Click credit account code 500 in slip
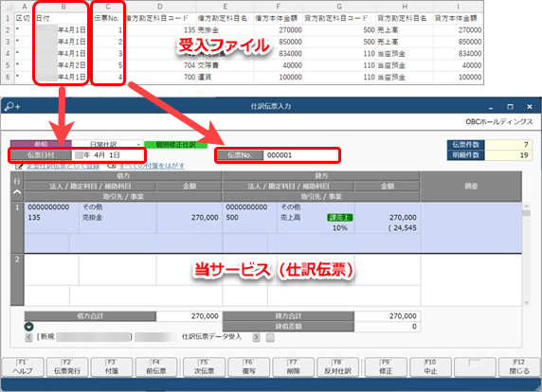The image size is (542, 392). (x=232, y=218)
